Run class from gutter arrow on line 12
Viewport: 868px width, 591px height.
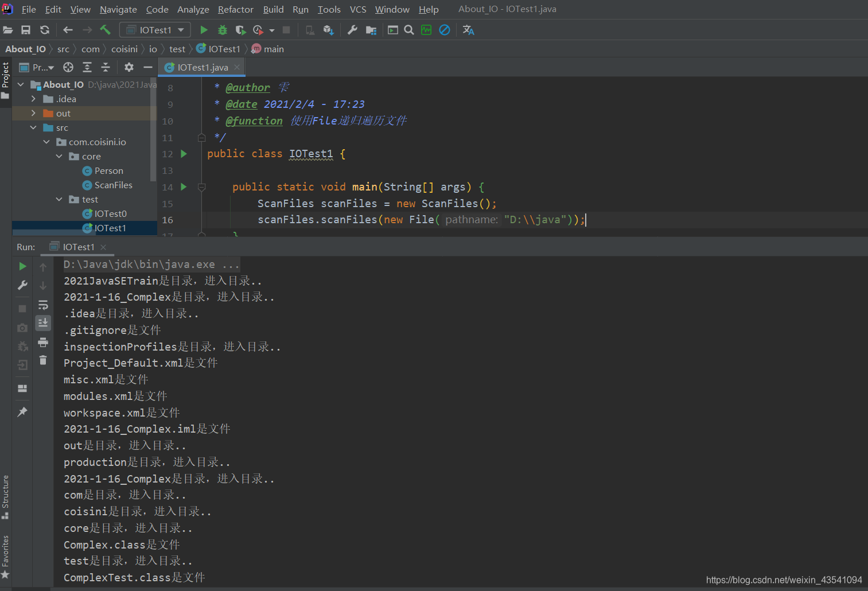pos(184,154)
